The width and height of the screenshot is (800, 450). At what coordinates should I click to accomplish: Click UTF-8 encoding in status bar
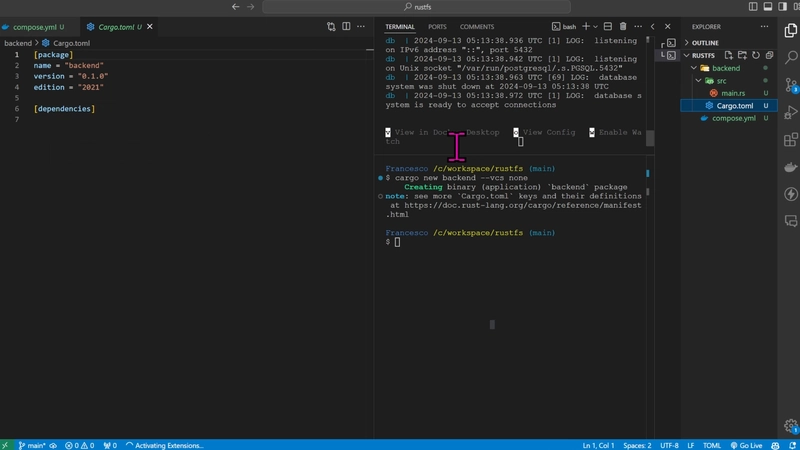tap(669, 445)
